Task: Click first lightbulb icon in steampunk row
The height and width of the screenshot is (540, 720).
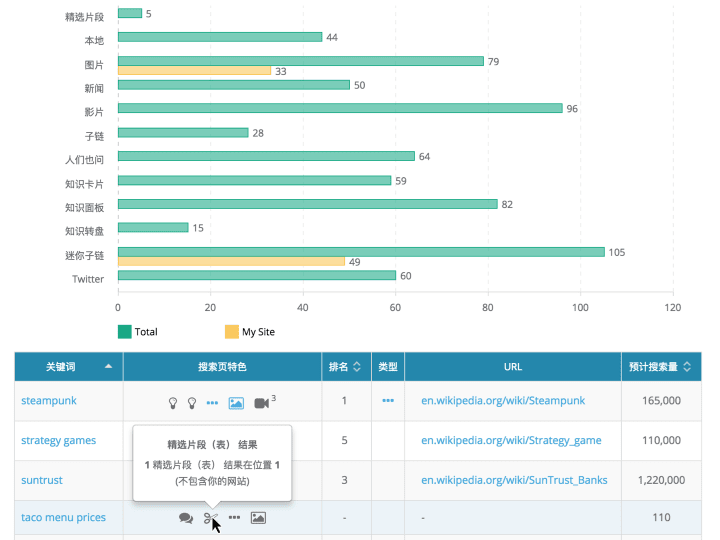Action: (x=172, y=402)
